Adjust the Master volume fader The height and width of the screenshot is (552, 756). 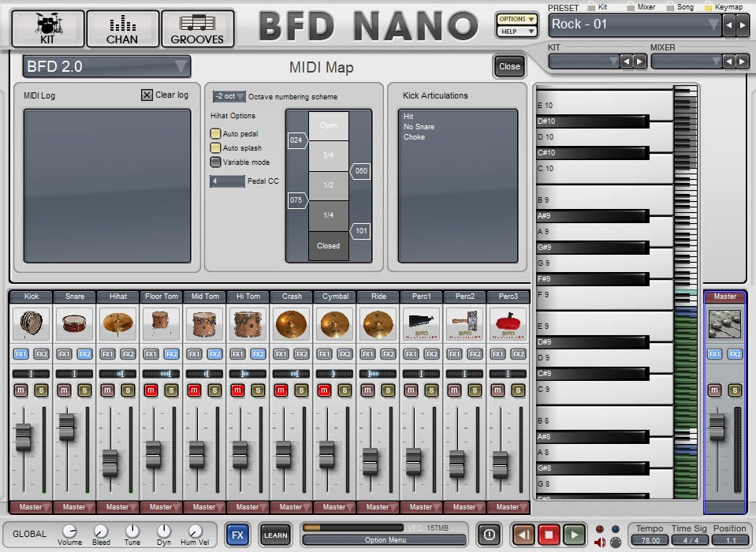[x=717, y=427]
